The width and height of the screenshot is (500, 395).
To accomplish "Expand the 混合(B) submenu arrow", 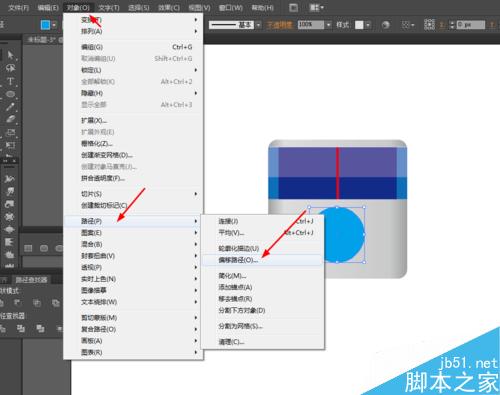I will pos(196,244).
